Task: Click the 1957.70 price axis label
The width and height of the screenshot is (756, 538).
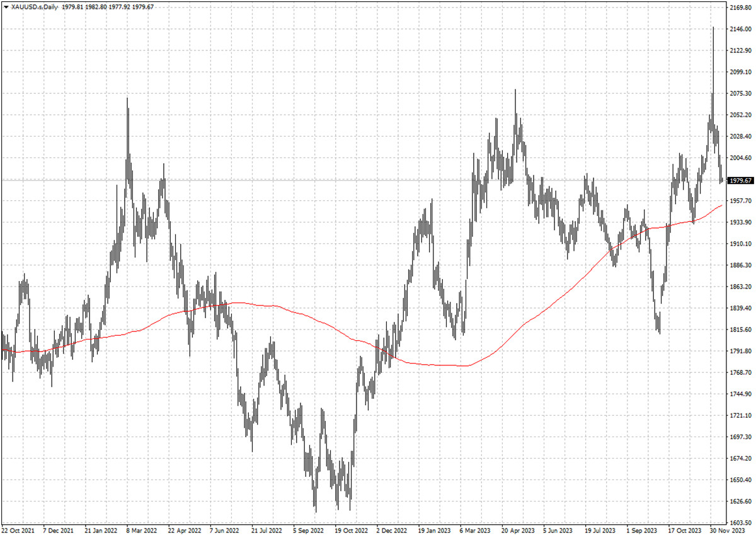Action: click(x=740, y=200)
